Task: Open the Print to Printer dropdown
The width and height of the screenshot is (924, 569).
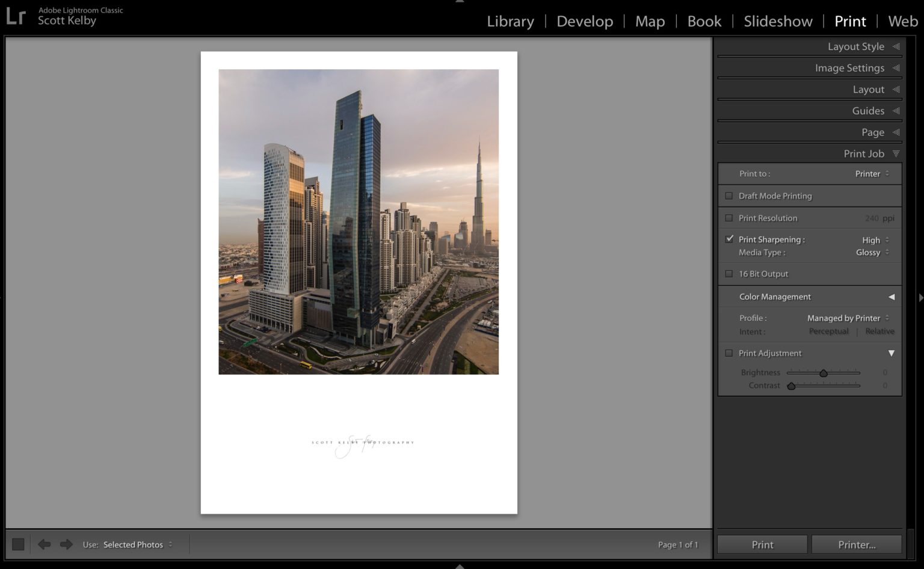Action: (x=869, y=173)
